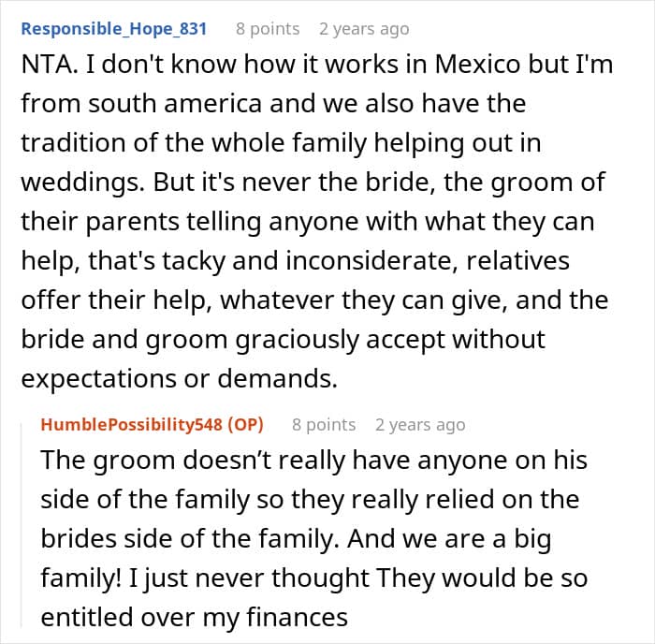This screenshot has width=655, height=644.
Task: Click the "(OP)" label beside HumblePossibility548
Action: [245, 424]
